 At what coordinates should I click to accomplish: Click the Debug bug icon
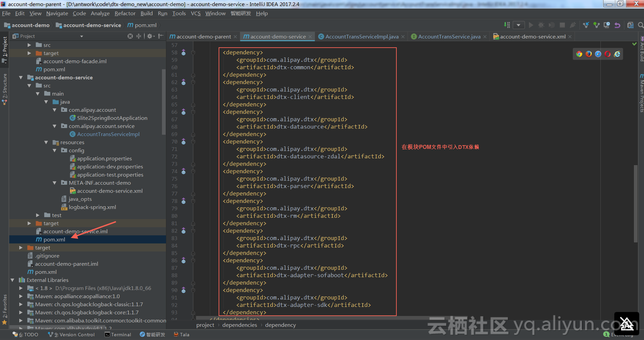541,25
